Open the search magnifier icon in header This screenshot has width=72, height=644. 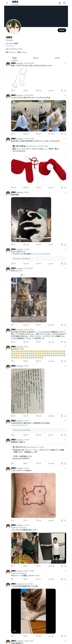64,3
